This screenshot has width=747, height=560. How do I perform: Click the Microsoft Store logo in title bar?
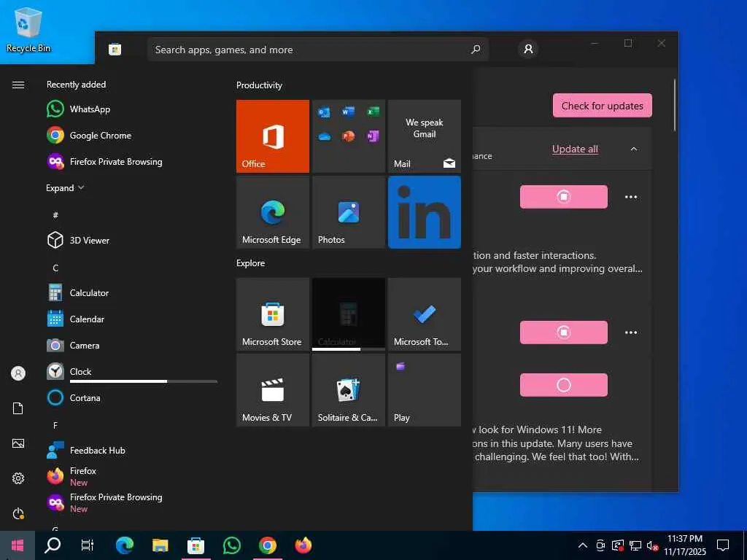tap(115, 49)
